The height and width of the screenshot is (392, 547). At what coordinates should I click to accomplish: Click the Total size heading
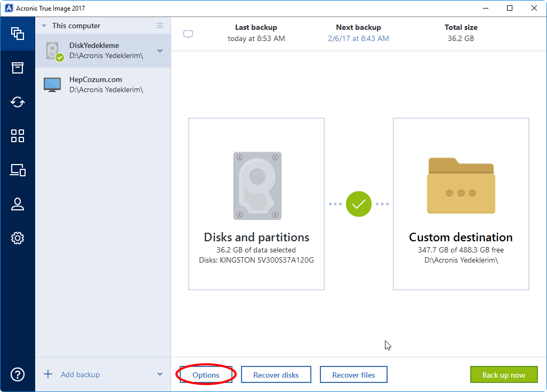pyautogui.click(x=461, y=27)
